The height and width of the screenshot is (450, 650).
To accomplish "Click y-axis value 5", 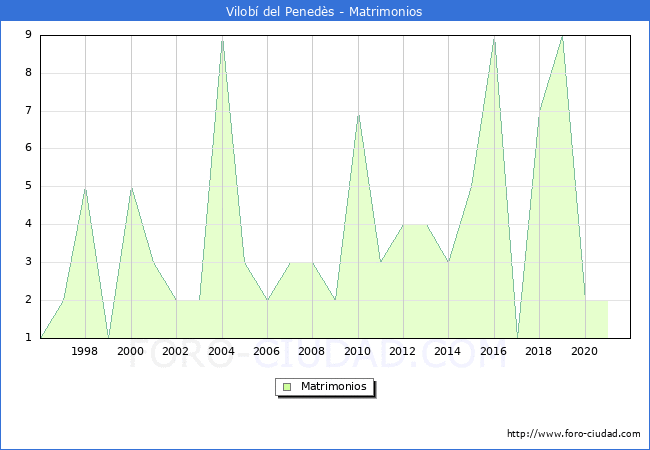I will (28, 186).
